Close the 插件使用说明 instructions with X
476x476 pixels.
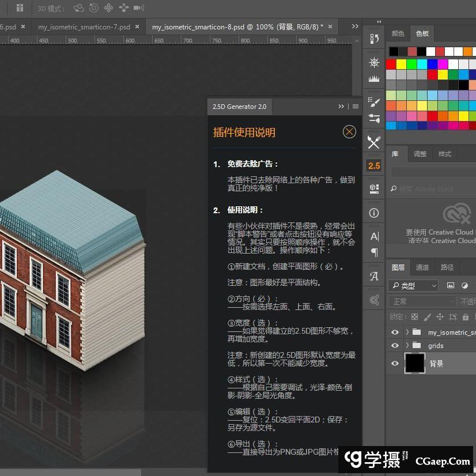tap(349, 132)
